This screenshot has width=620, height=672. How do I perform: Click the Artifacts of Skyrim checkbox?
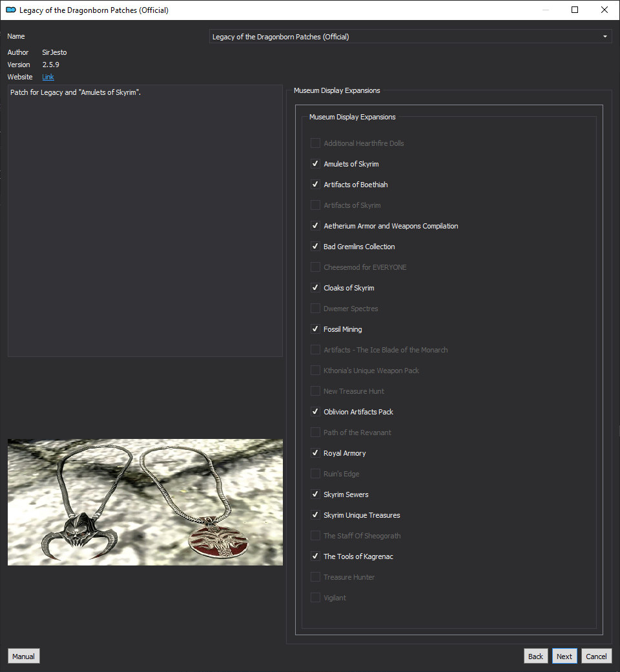(x=315, y=205)
